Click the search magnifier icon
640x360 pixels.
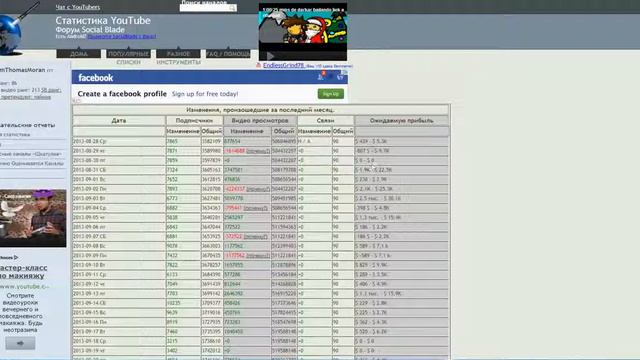tap(232, 8)
